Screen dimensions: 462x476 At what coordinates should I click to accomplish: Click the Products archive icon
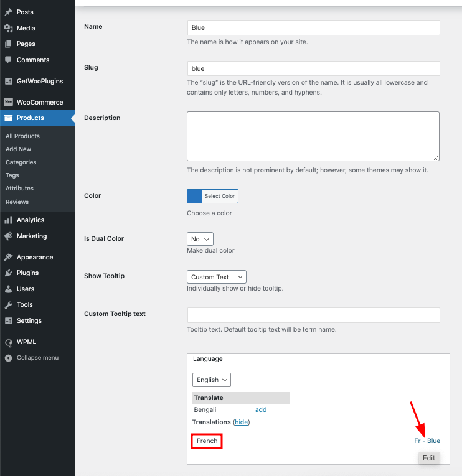(9, 118)
